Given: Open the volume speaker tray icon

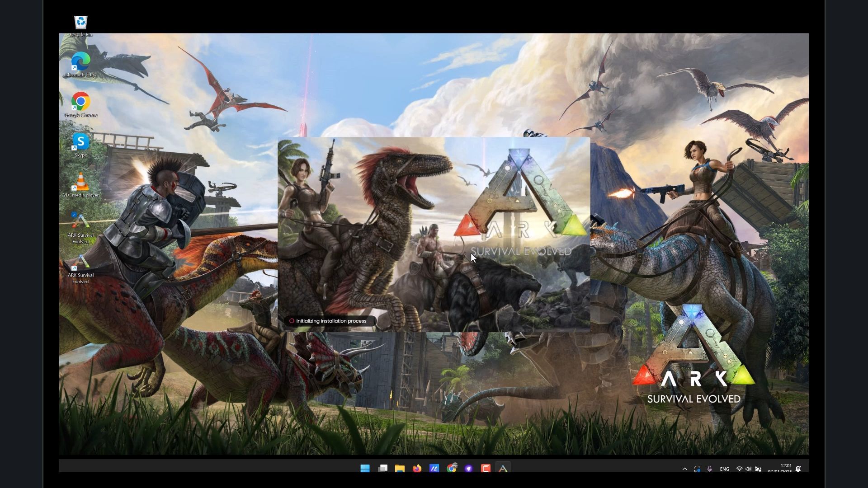Looking at the screenshot, I should point(748,469).
